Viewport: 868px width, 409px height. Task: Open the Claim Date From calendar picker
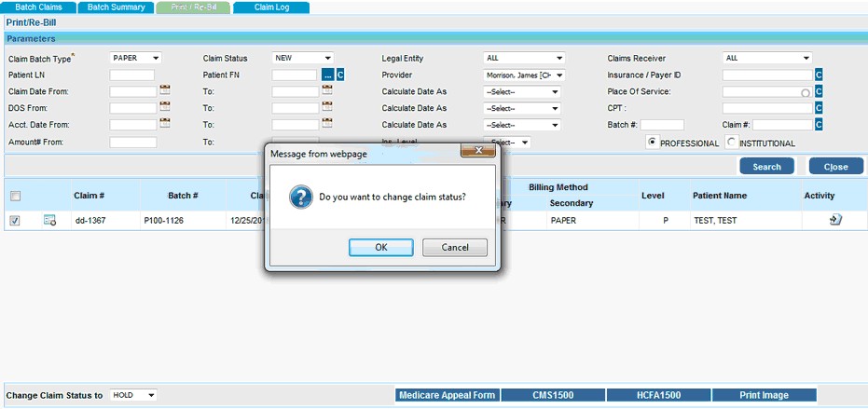coord(165,91)
